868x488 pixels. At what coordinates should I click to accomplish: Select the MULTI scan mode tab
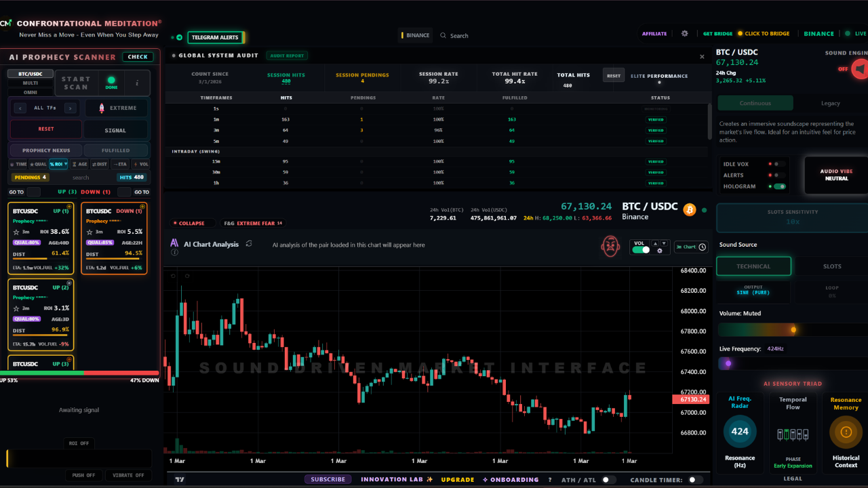coord(31,83)
